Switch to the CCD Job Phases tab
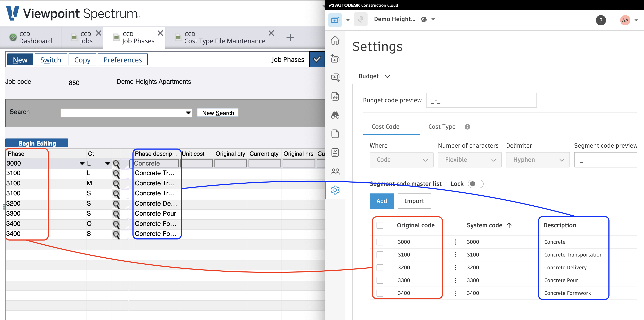 (x=134, y=37)
